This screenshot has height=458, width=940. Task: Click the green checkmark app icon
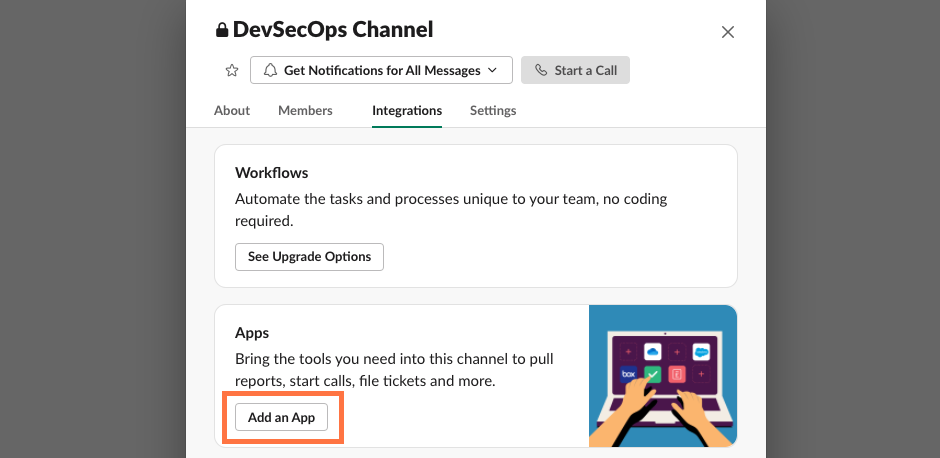[652, 374]
